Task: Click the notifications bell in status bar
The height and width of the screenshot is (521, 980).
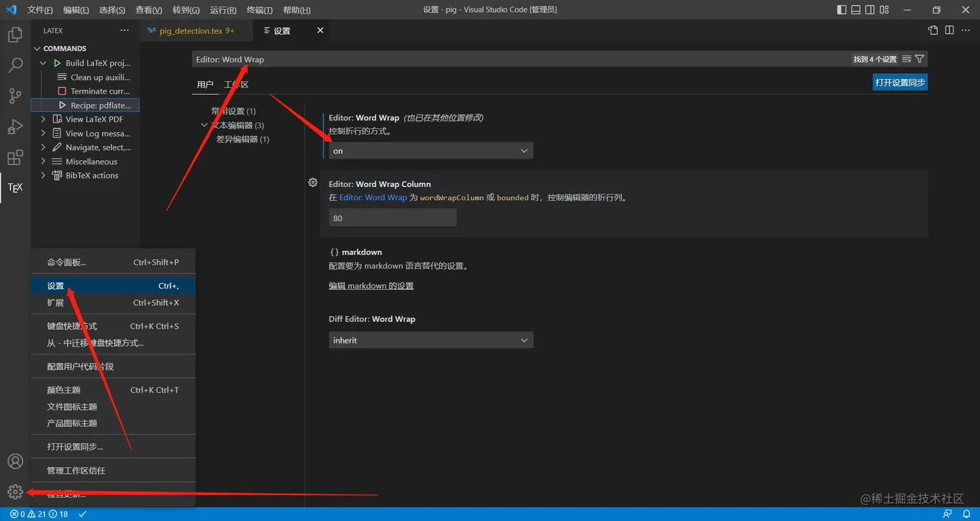Action: [966, 514]
